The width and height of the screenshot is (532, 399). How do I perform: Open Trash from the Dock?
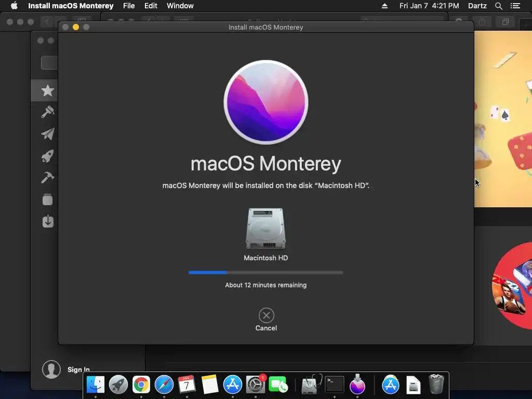coord(436,384)
